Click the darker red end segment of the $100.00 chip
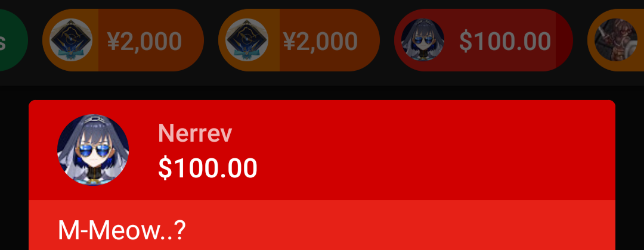 (564, 40)
